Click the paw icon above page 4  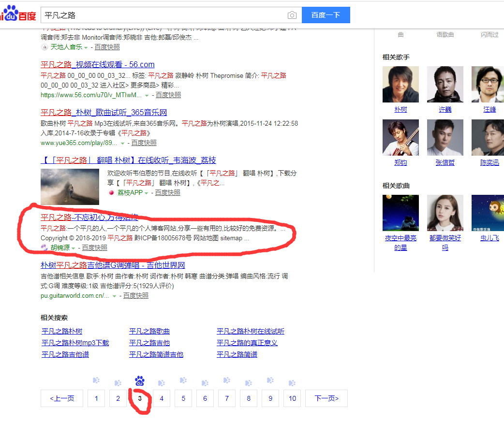point(162,382)
